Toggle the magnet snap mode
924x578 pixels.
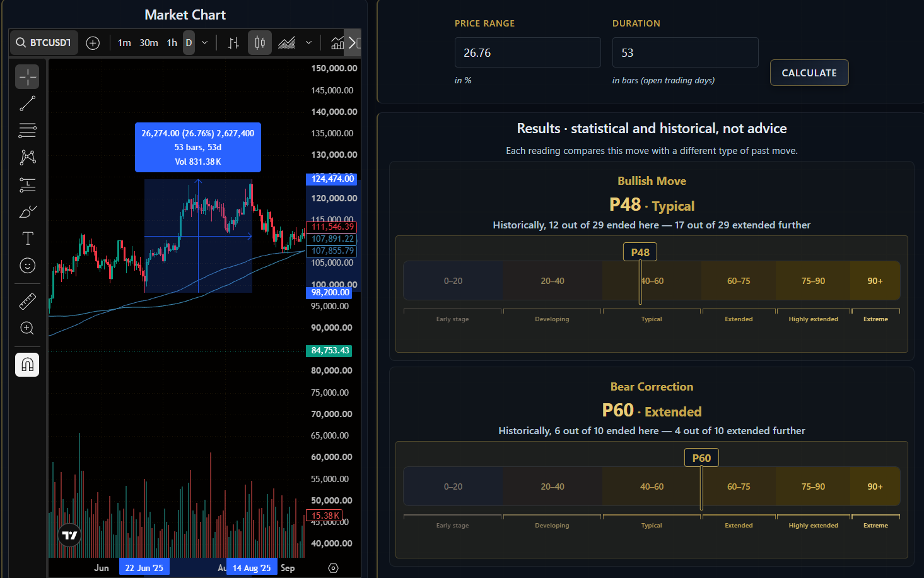pyautogui.click(x=27, y=365)
